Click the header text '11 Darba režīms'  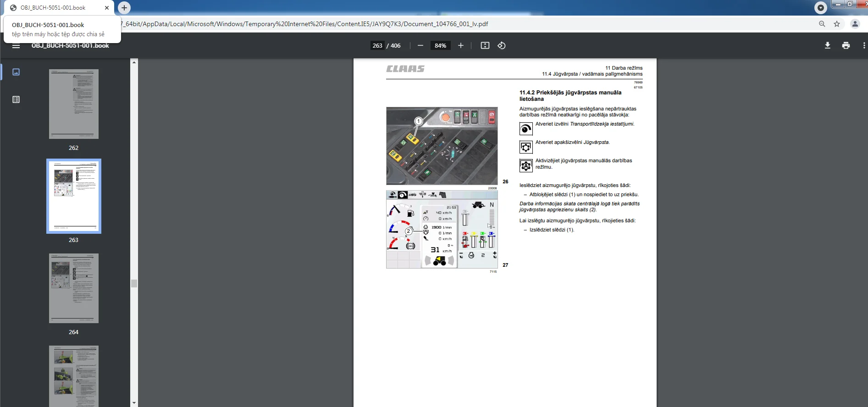coord(624,68)
